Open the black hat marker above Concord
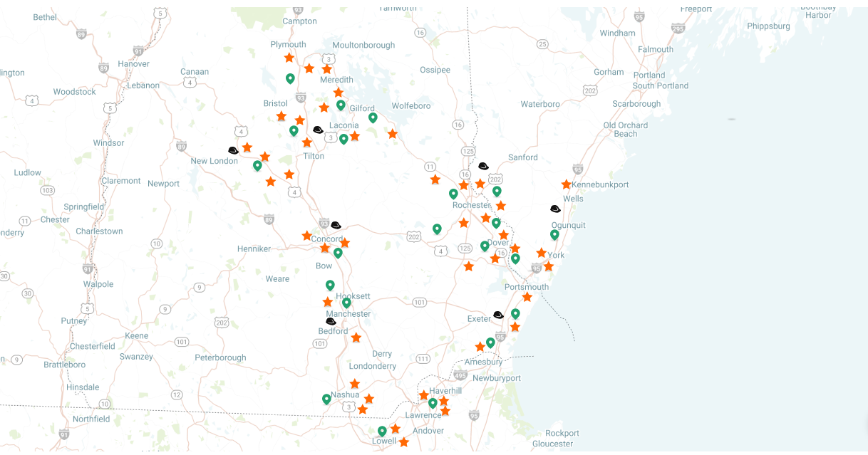 point(336,225)
